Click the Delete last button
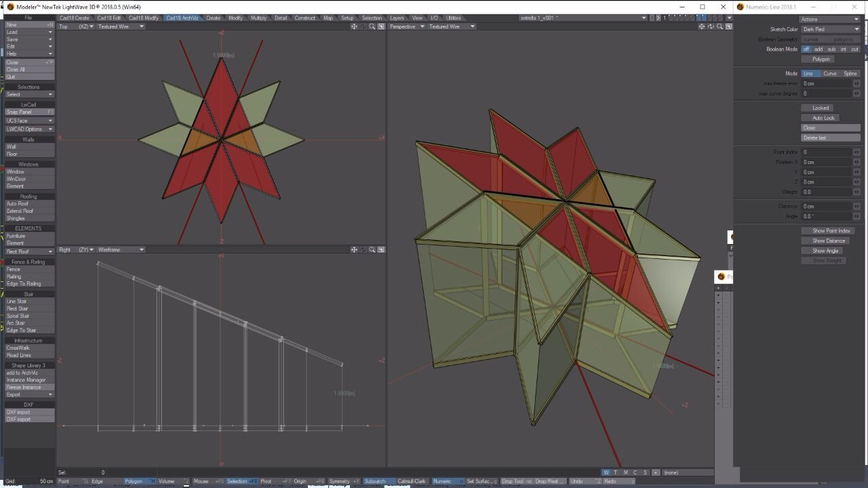The image size is (868, 488). [x=831, y=138]
